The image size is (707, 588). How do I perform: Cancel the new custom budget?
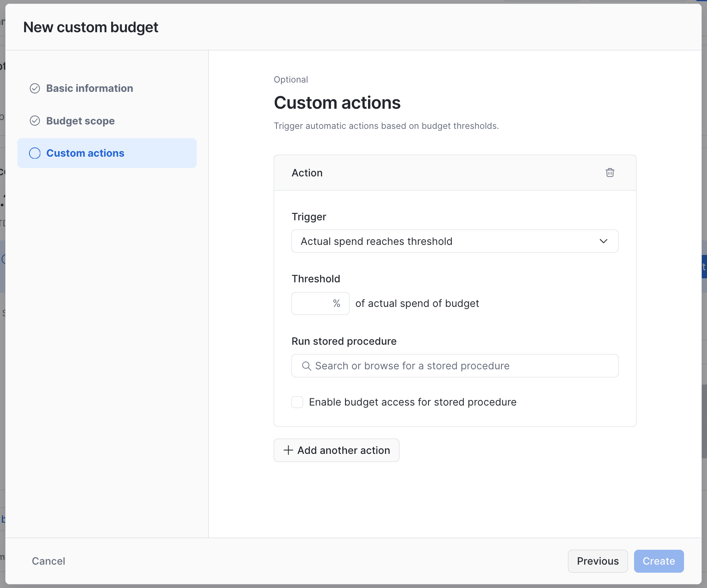(x=48, y=561)
